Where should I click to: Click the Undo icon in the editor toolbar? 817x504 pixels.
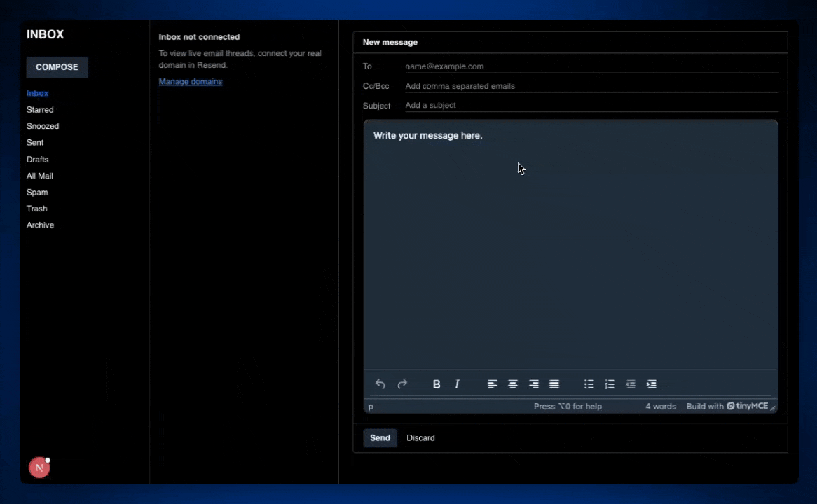pyautogui.click(x=380, y=384)
